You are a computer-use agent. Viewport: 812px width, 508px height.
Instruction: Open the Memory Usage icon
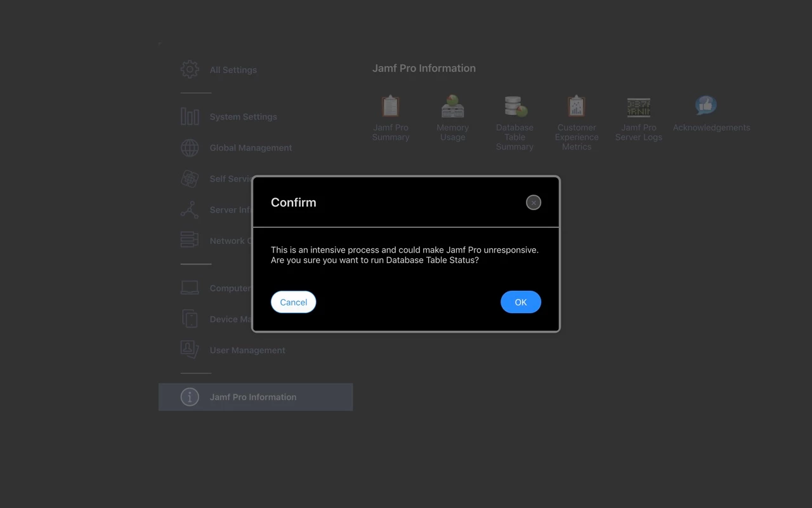tap(453, 106)
